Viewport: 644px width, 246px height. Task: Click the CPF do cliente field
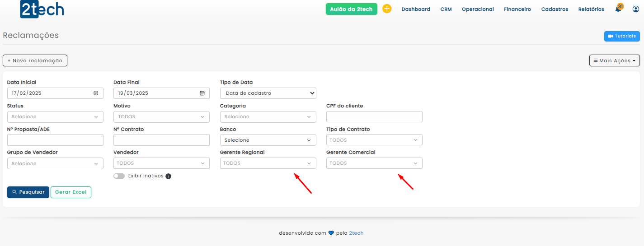pyautogui.click(x=374, y=117)
